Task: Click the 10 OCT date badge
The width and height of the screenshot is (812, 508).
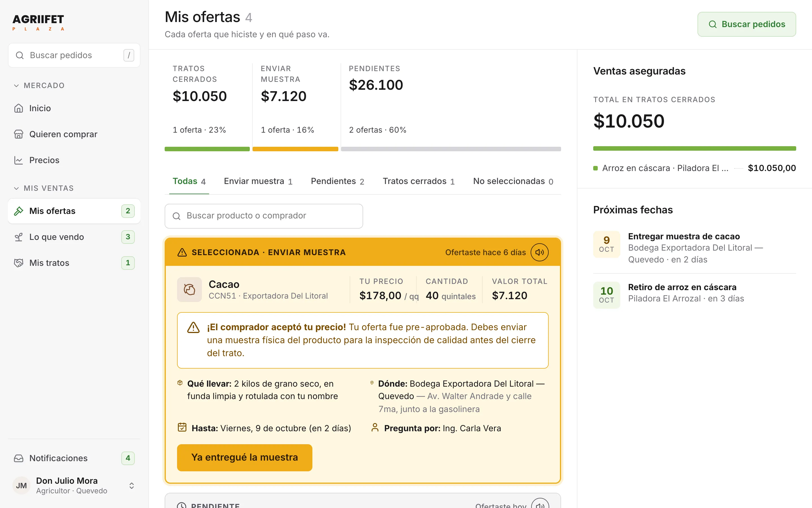Action: point(607,295)
